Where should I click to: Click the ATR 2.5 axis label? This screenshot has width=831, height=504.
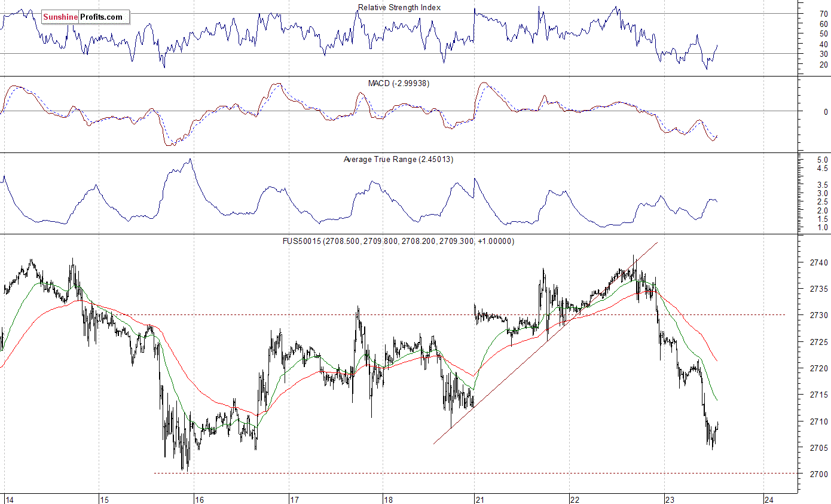point(822,202)
